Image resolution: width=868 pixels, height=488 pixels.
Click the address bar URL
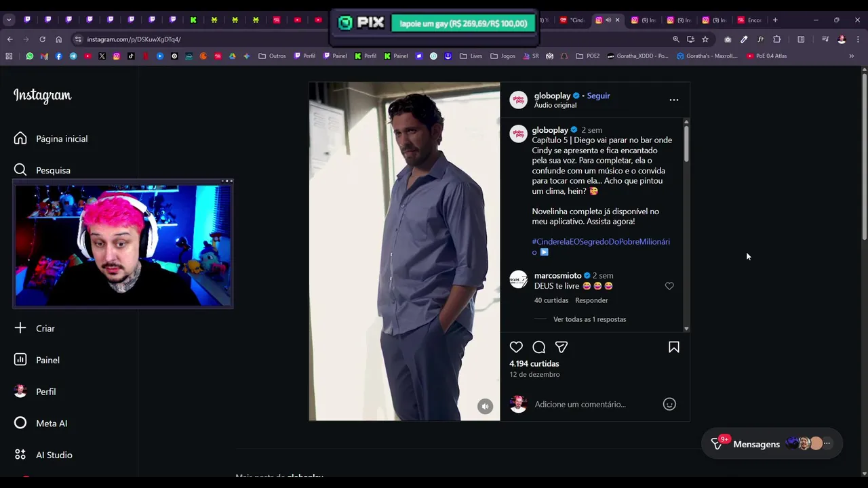click(134, 39)
